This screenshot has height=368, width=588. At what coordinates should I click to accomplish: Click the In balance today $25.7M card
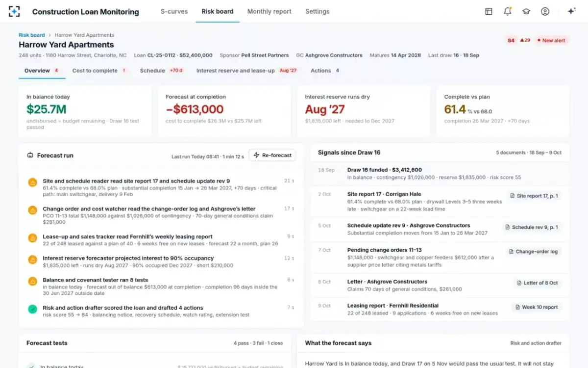85,111
